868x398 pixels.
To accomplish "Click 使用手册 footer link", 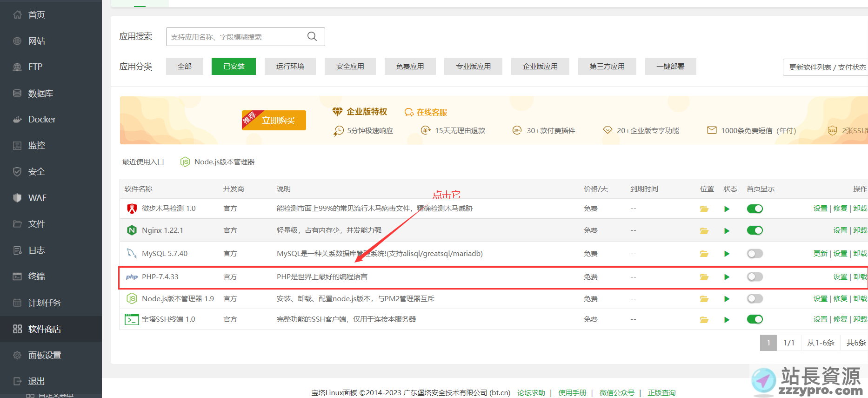I will coord(572,392).
